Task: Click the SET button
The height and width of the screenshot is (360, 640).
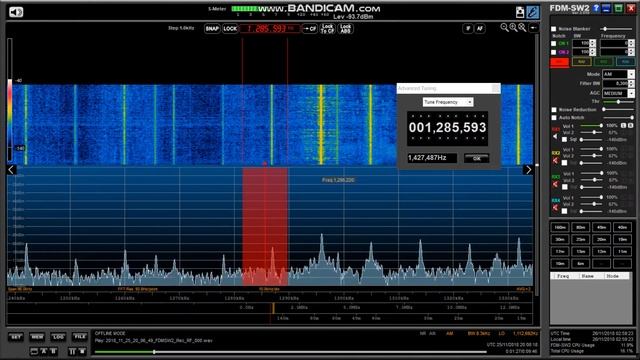Action: [16, 337]
